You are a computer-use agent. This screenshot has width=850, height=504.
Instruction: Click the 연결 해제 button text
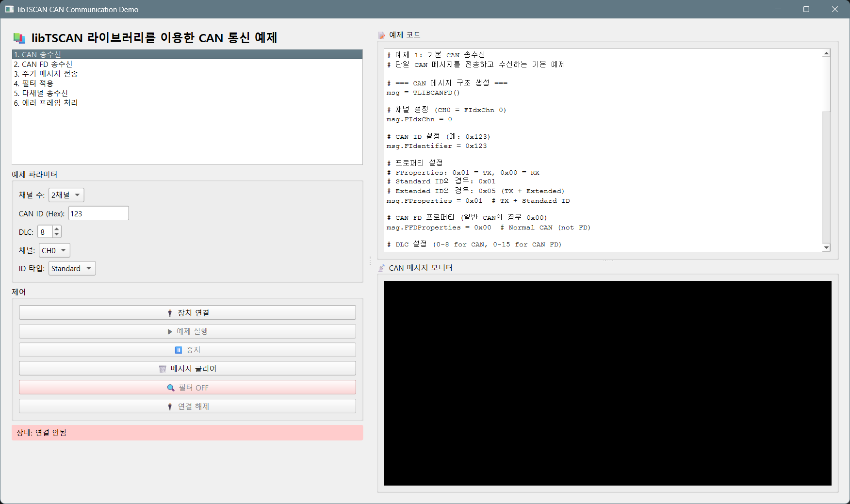[194, 406]
